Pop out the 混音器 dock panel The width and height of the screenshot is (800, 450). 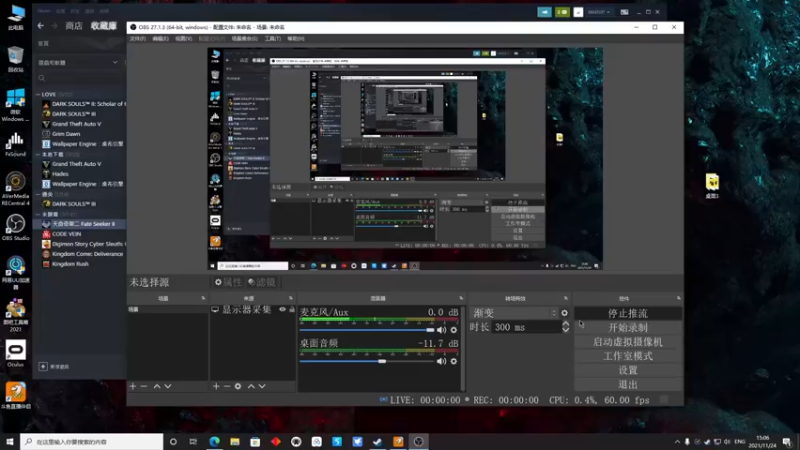click(461, 298)
